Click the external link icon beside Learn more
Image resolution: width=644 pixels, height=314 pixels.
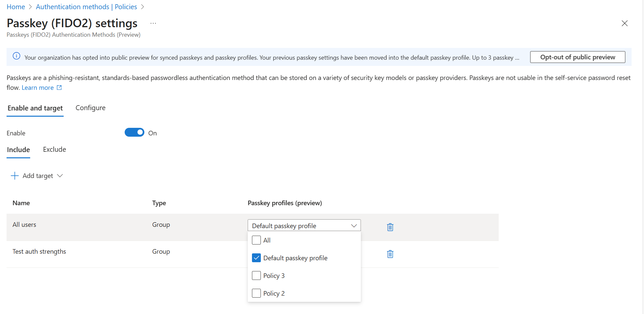point(59,88)
